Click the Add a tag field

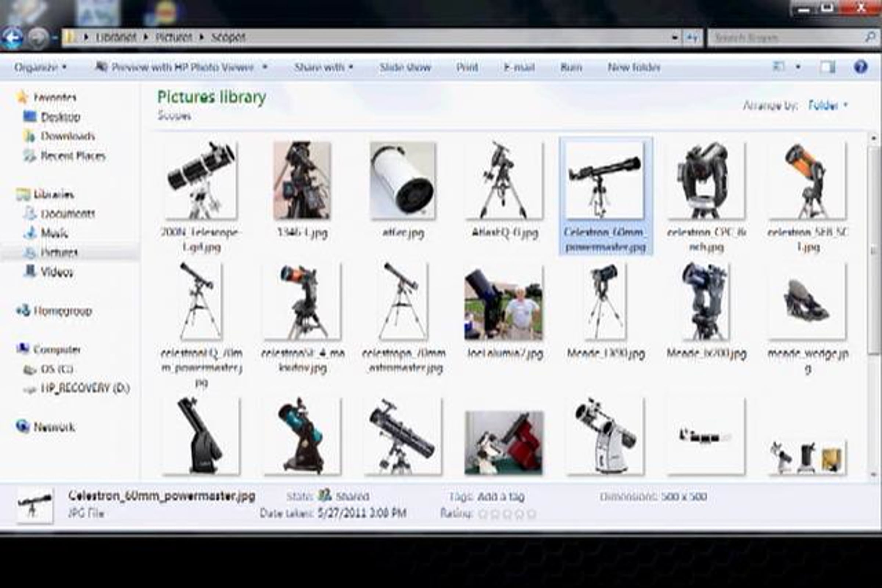tap(501, 497)
